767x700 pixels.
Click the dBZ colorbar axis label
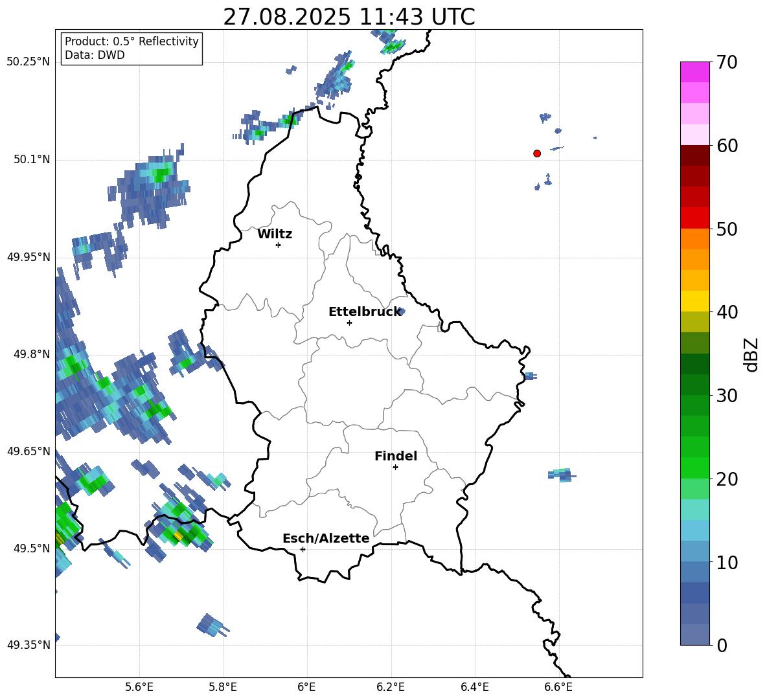751,354
